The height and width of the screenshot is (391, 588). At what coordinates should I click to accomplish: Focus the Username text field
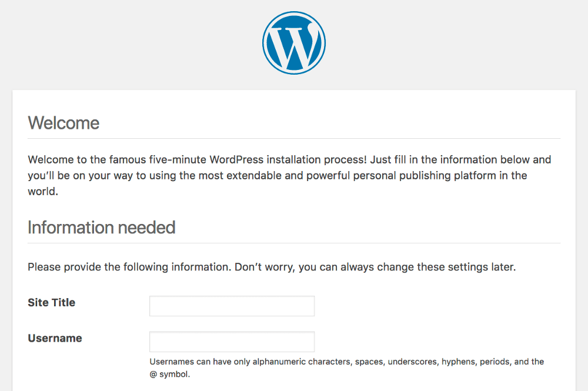pyautogui.click(x=232, y=342)
